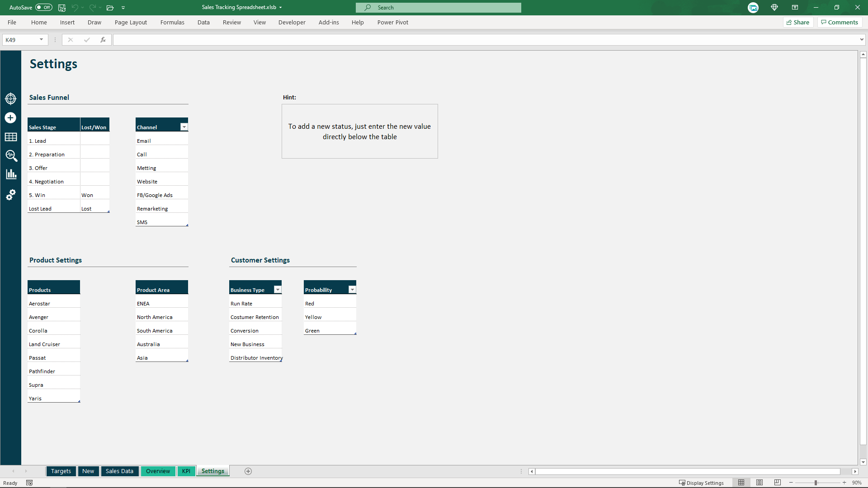The image size is (868, 488).
Task: Click the diamond premium icon
Action: (x=774, y=8)
